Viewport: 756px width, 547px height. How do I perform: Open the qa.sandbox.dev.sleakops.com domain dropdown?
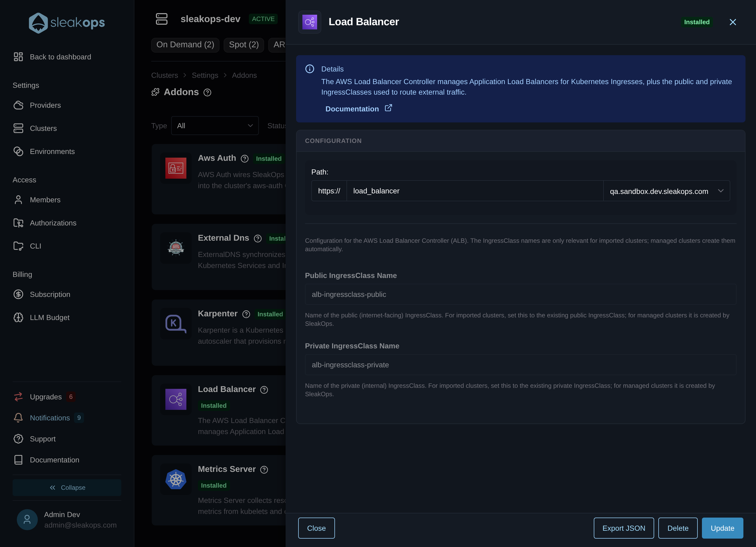[x=667, y=191]
